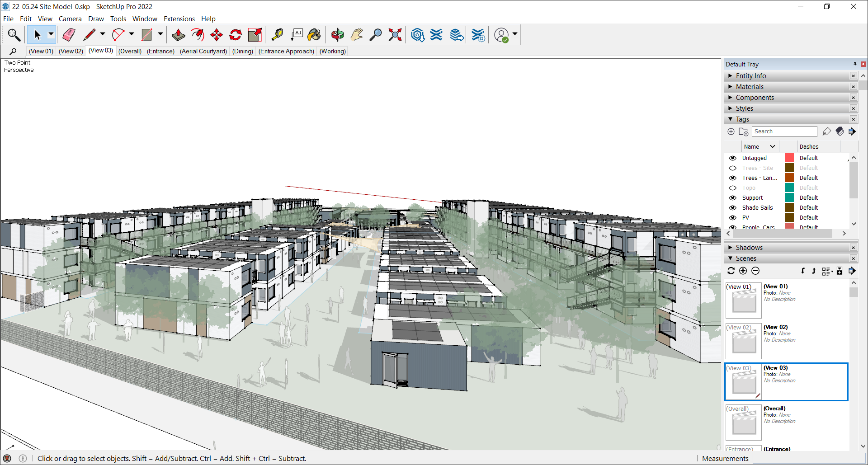
Task: Open the Camera menu
Action: [70, 19]
